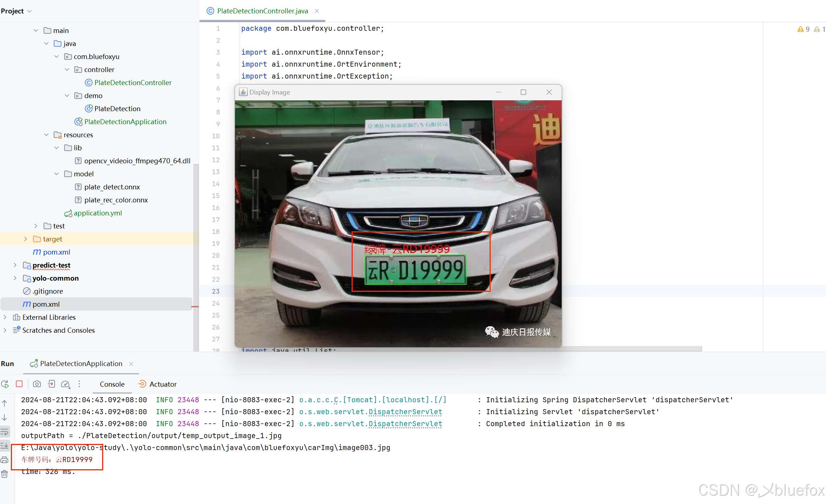Open the profiler gauge icon

pos(66,384)
